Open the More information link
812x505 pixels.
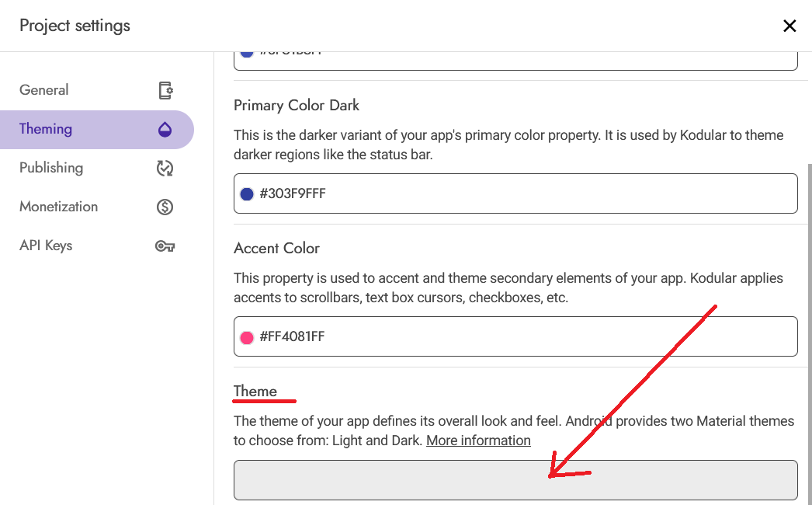(x=478, y=441)
